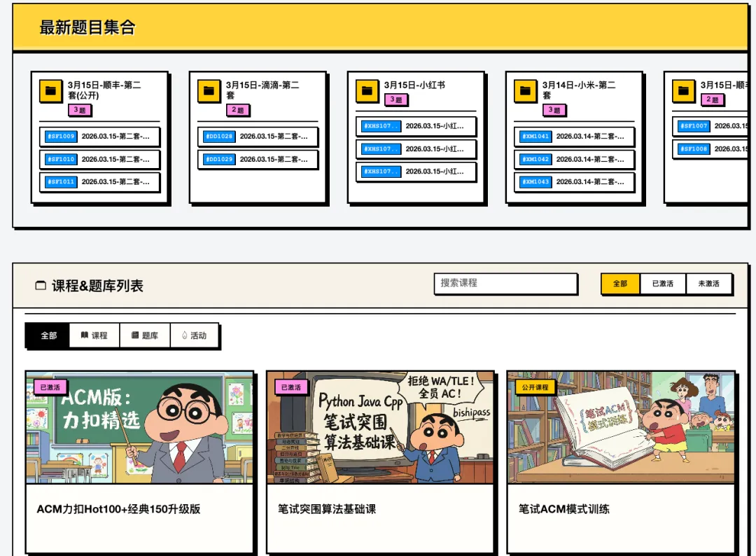Open set title 3月14日-小米-第二套
Viewport: 756px width, 556px height.
(579, 90)
